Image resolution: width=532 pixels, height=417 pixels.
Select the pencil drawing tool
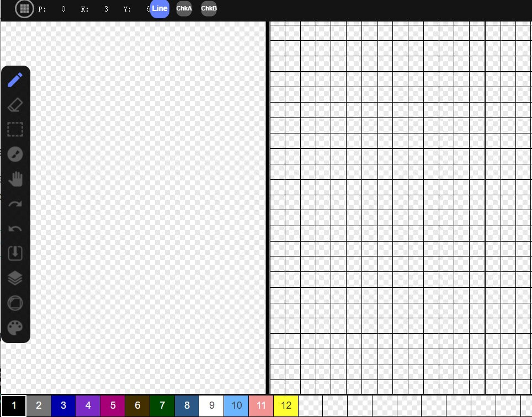pos(15,80)
